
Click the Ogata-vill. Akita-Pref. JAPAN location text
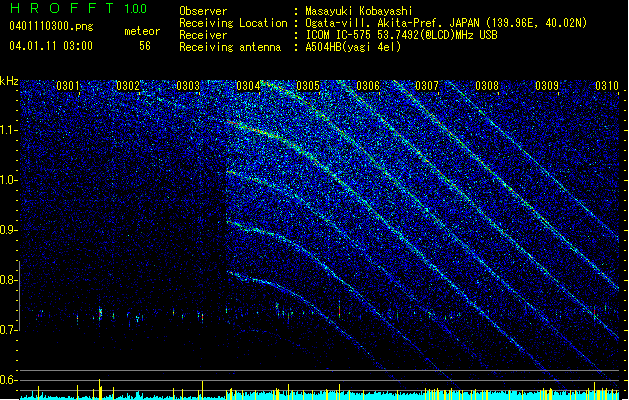(446, 23)
